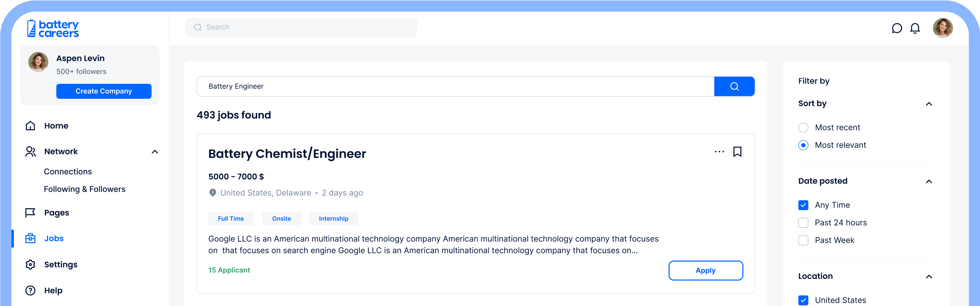The width and height of the screenshot is (980, 306).
Task: Enable the Past Week date filter
Action: click(x=803, y=240)
